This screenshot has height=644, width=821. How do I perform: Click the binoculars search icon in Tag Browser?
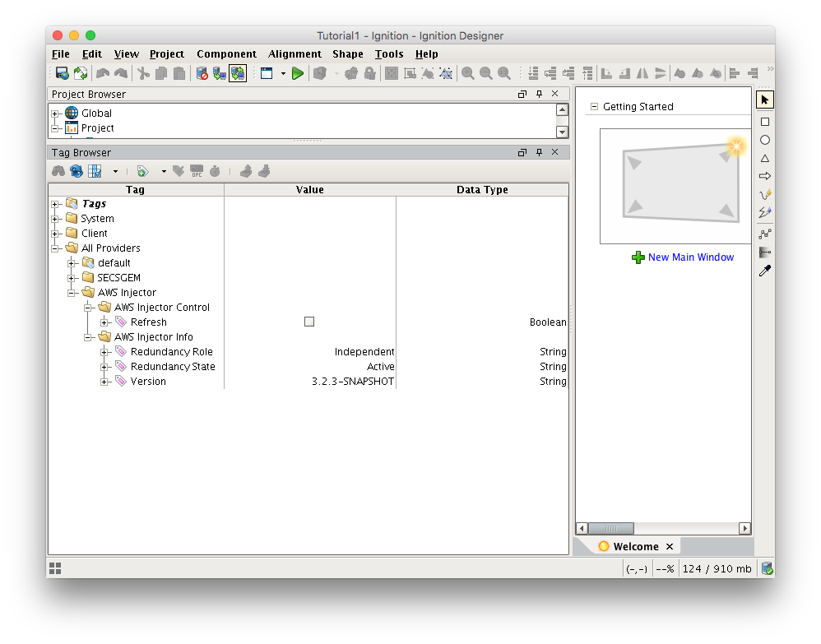[58, 171]
